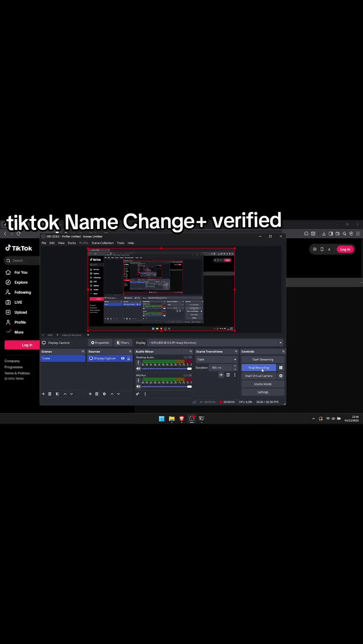
Task: Add a new source in Sources panel
Action: point(90,394)
